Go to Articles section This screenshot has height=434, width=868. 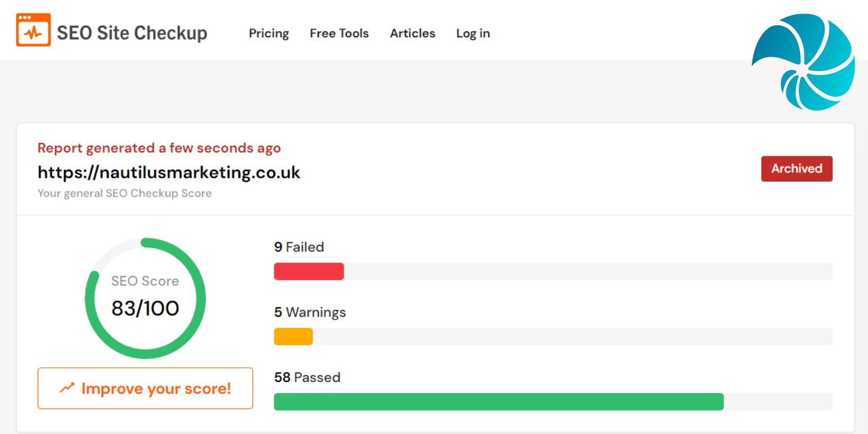point(412,34)
